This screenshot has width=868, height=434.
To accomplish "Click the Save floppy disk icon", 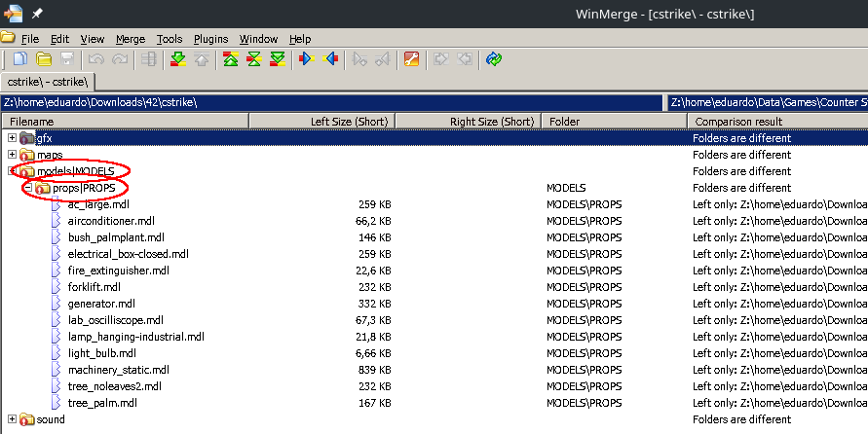I will (67, 58).
